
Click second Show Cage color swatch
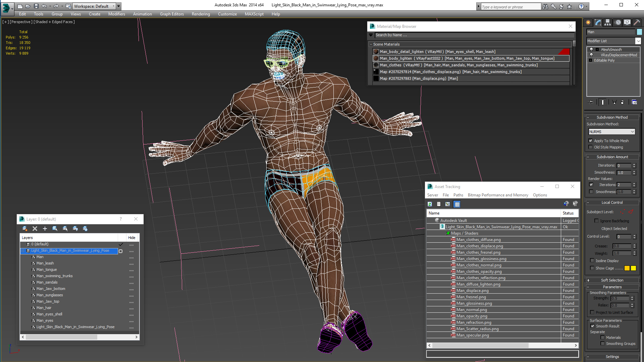click(x=633, y=268)
